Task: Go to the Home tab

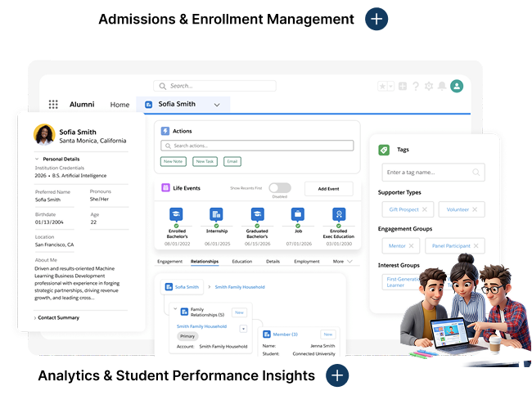Action: point(119,105)
